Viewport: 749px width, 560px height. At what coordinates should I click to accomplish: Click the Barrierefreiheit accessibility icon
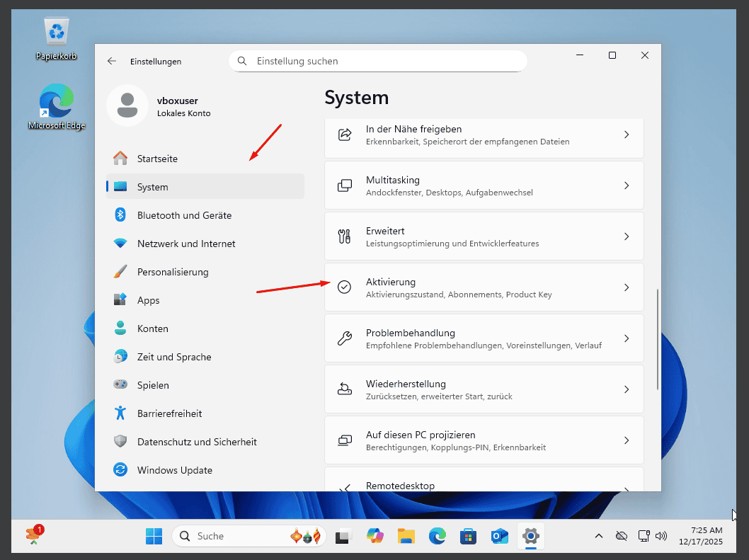pos(120,413)
